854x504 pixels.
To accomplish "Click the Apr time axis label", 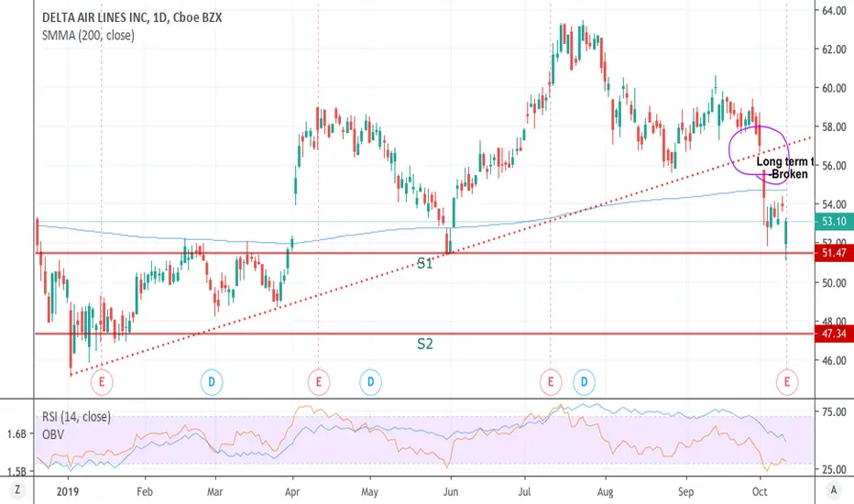I will click(x=292, y=491).
